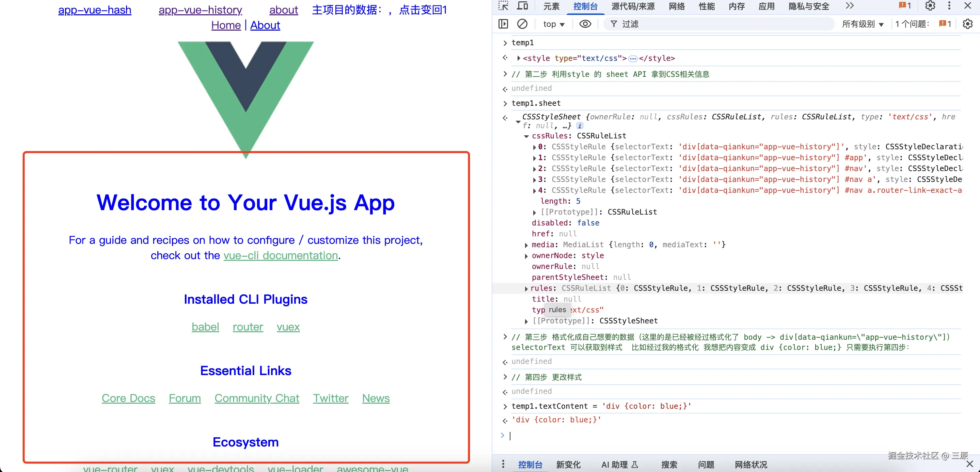
Task: Toggle the console sidebar panel icon
Action: (503, 24)
